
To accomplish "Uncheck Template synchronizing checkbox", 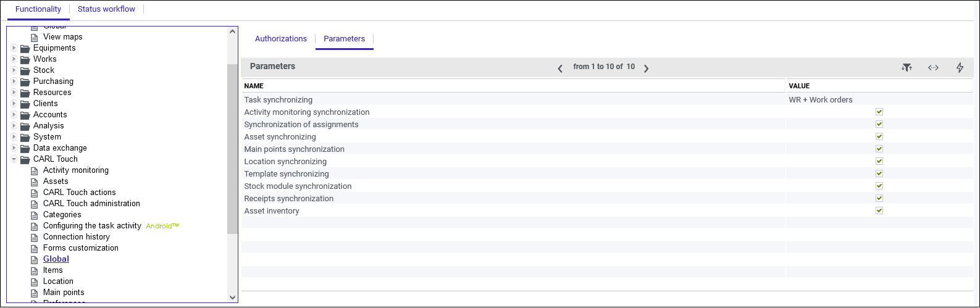I will pyautogui.click(x=879, y=173).
